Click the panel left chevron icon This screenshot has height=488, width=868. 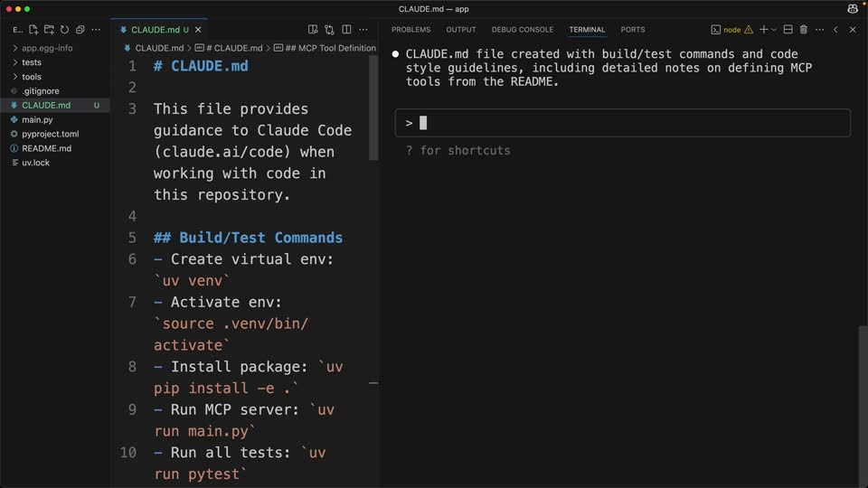coord(835,30)
